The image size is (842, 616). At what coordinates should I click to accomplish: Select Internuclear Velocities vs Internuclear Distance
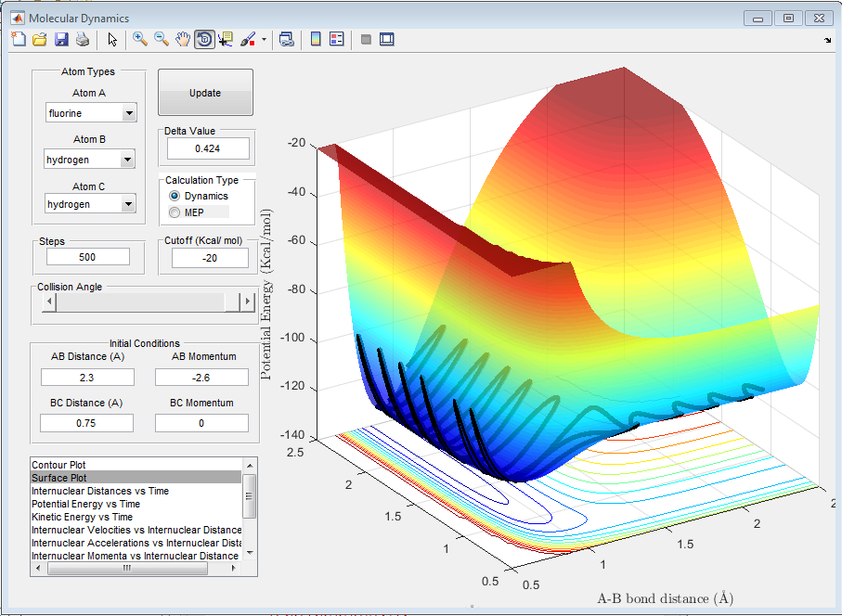pos(136,530)
